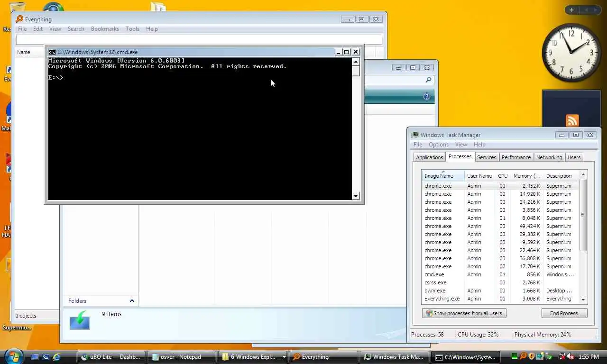Sort processes by Memory column header
Screen dimensions: 607x364
527,176
